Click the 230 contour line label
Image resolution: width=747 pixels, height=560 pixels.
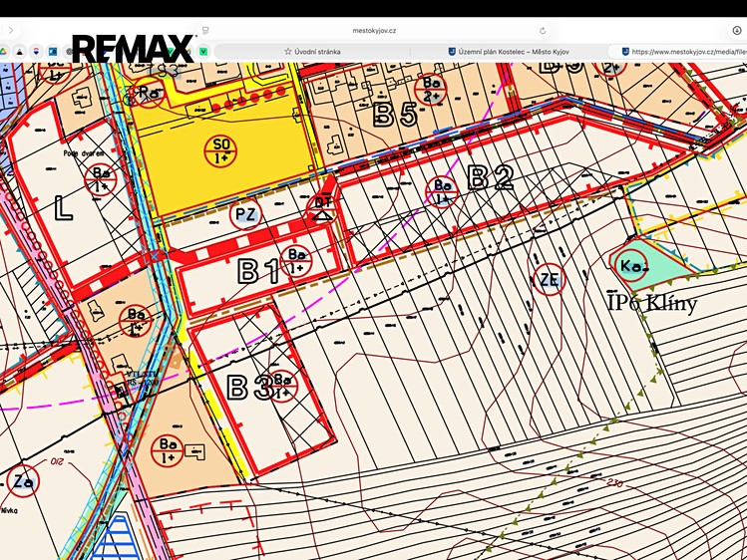coord(614,482)
